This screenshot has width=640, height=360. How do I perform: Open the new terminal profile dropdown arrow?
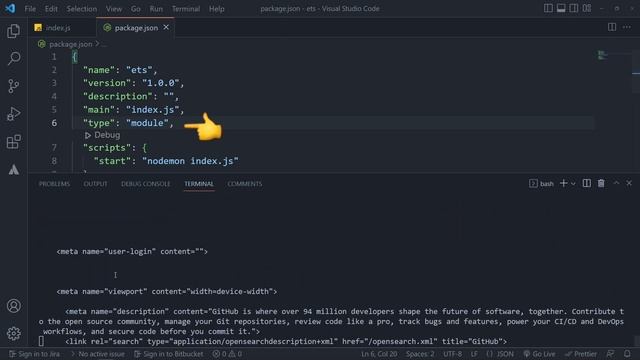click(x=573, y=184)
